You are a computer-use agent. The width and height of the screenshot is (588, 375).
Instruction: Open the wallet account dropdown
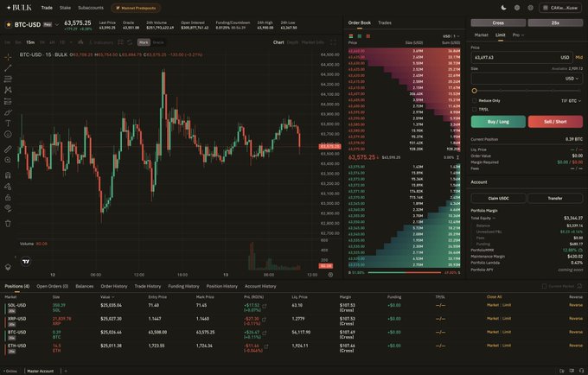coord(560,8)
